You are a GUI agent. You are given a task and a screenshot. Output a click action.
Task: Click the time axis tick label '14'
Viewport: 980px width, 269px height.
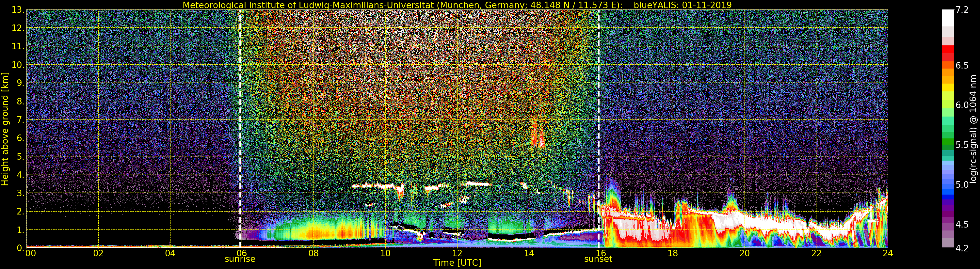click(x=529, y=253)
